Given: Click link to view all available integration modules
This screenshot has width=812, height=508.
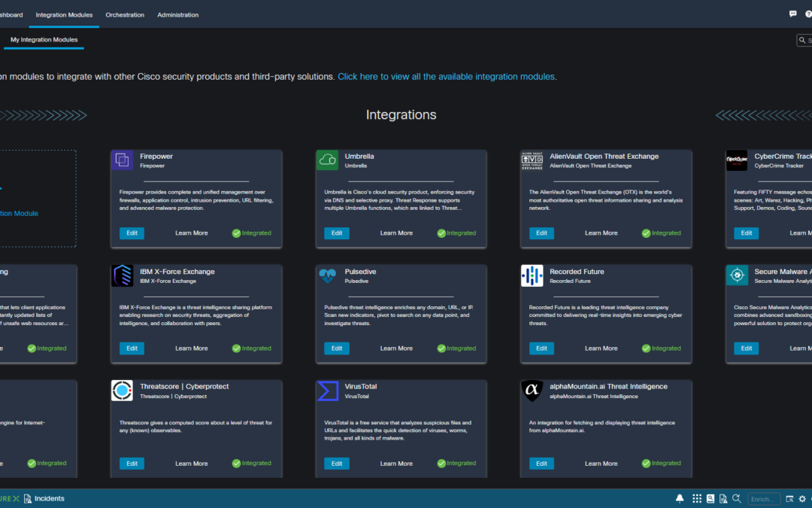Looking at the screenshot, I should [446, 77].
